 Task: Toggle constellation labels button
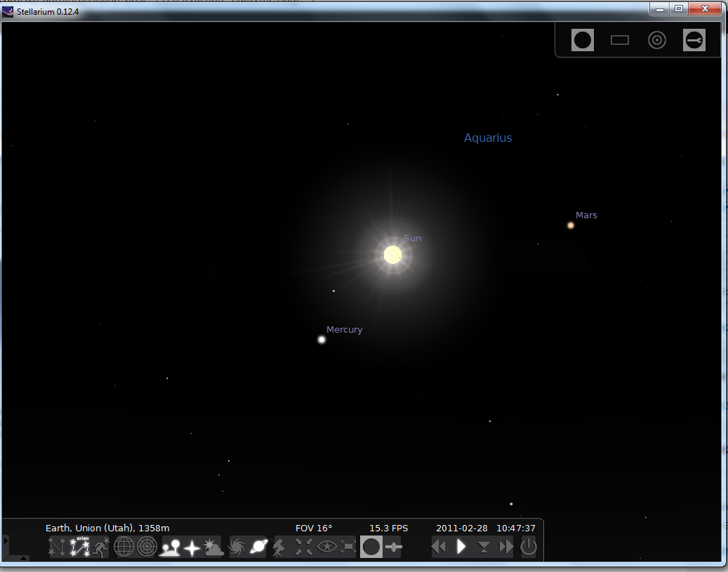79,547
